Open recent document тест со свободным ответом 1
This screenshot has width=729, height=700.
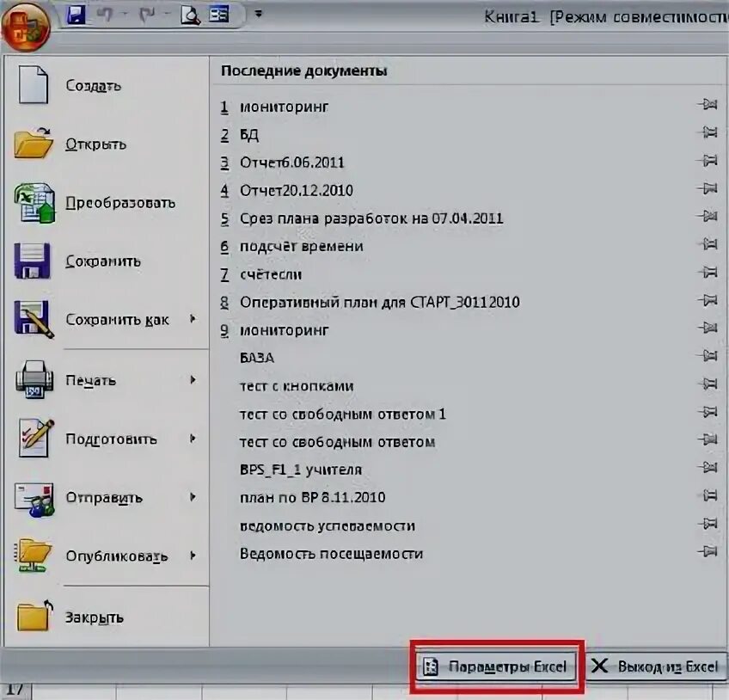click(343, 414)
